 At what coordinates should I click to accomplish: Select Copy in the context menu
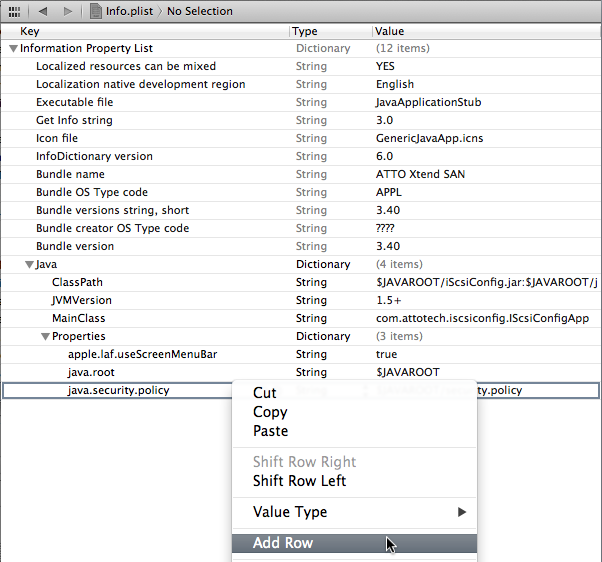click(270, 412)
